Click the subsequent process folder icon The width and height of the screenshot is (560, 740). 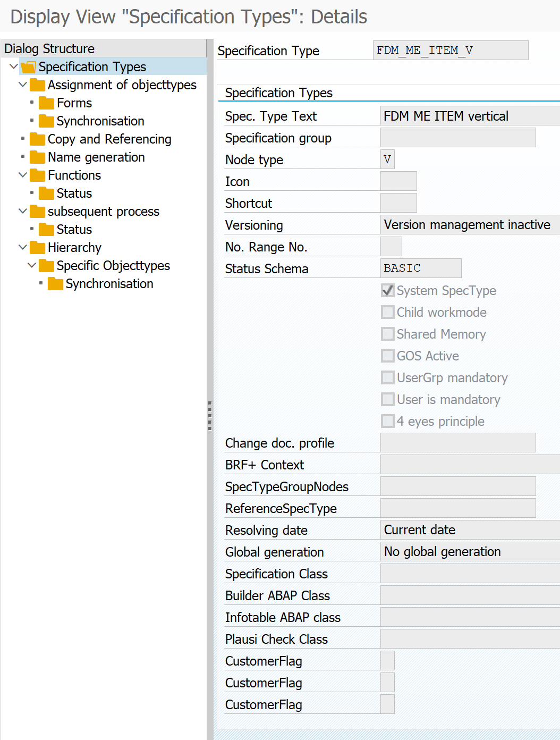pos(37,212)
